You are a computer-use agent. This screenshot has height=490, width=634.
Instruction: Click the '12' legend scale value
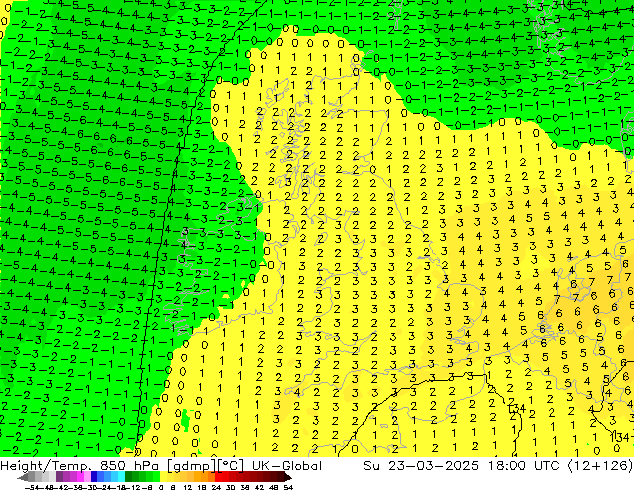coord(187,487)
